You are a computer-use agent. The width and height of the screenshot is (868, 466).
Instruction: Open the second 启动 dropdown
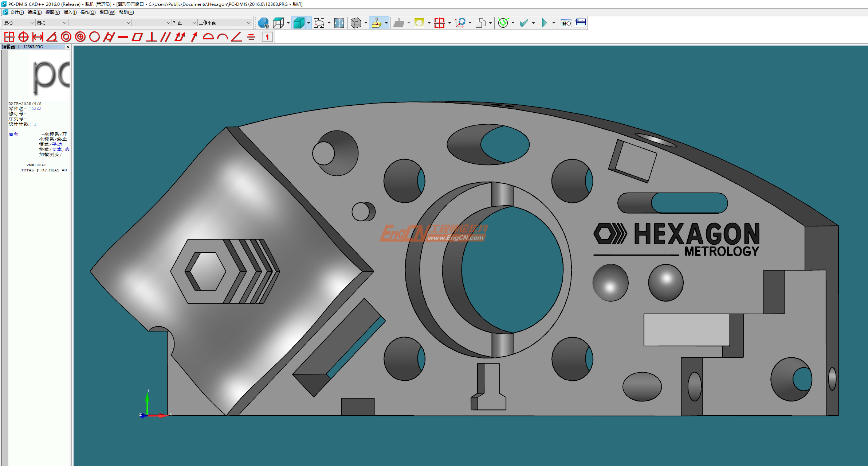coord(52,23)
